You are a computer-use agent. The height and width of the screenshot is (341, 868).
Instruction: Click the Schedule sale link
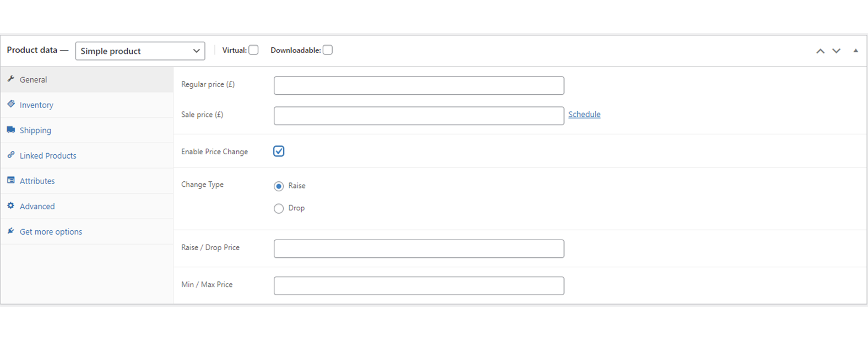584,115
